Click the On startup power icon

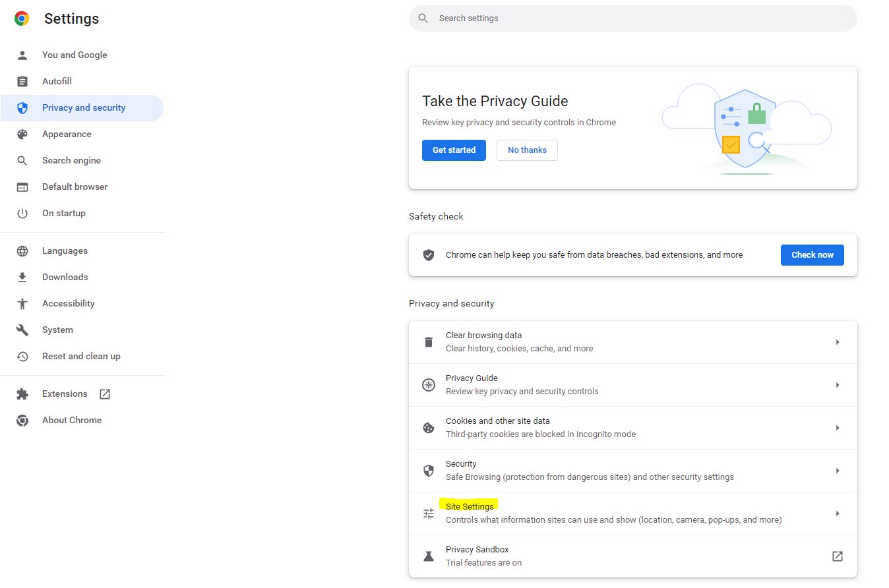coord(22,213)
